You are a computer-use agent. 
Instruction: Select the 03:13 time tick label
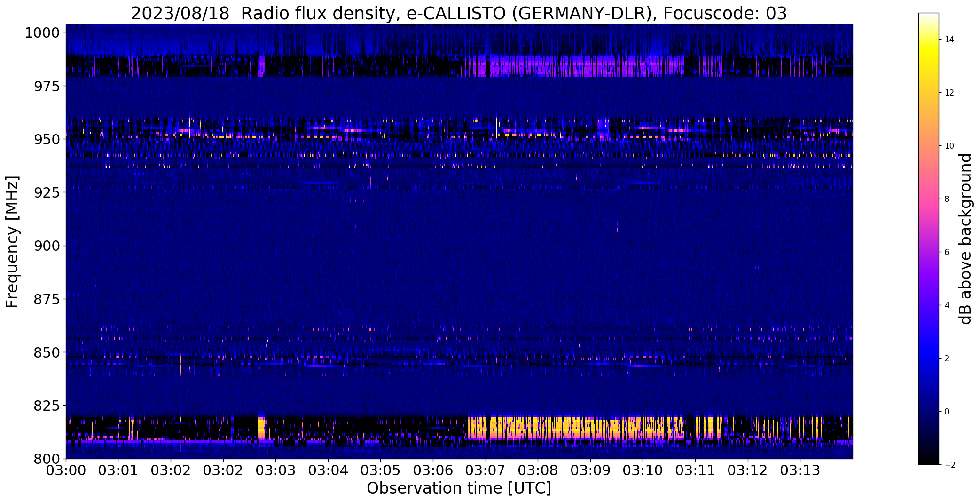pyautogui.click(x=800, y=470)
